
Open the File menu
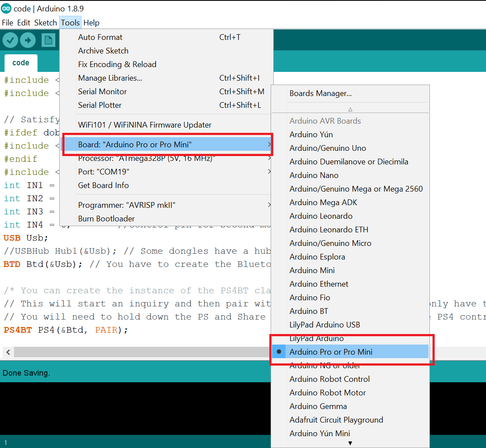coord(7,23)
